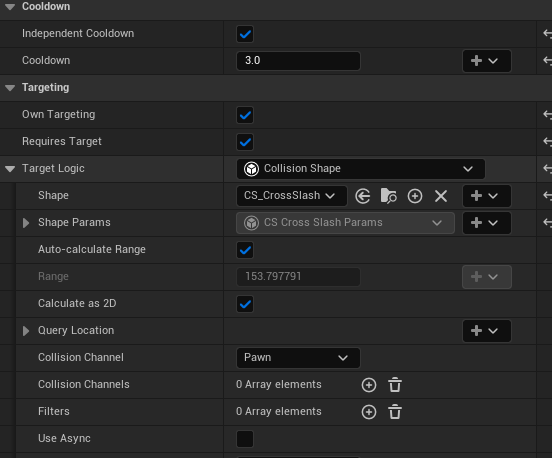Expand Shape Params row
The height and width of the screenshot is (458, 552).
tap(26, 223)
